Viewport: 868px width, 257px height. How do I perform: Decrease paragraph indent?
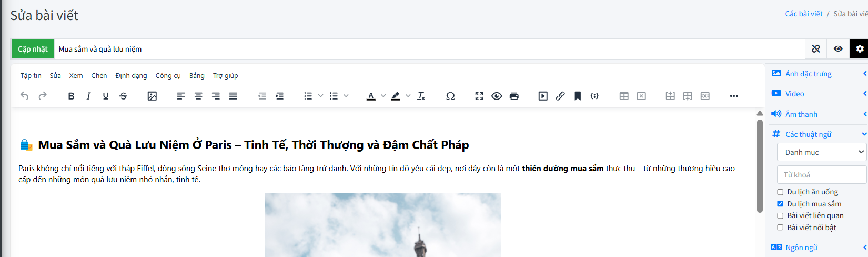262,96
